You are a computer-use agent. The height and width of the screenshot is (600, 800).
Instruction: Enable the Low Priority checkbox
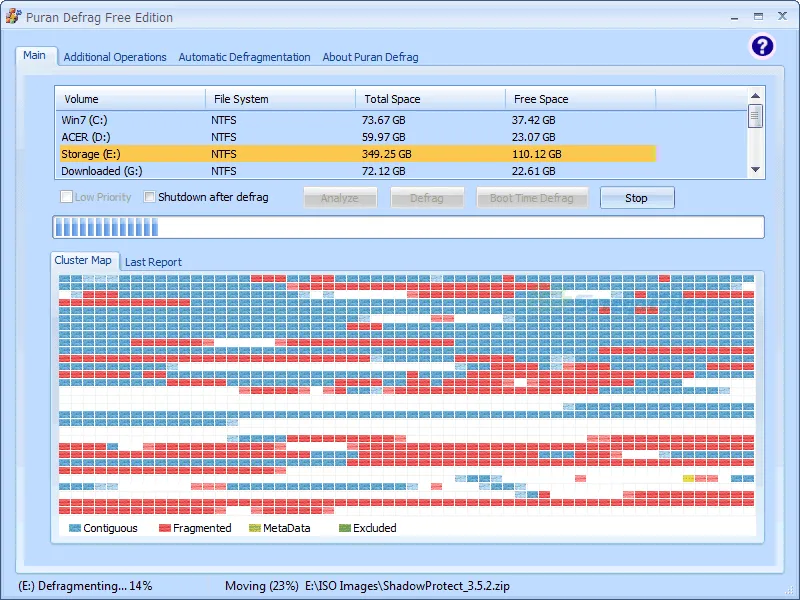coord(66,197)
